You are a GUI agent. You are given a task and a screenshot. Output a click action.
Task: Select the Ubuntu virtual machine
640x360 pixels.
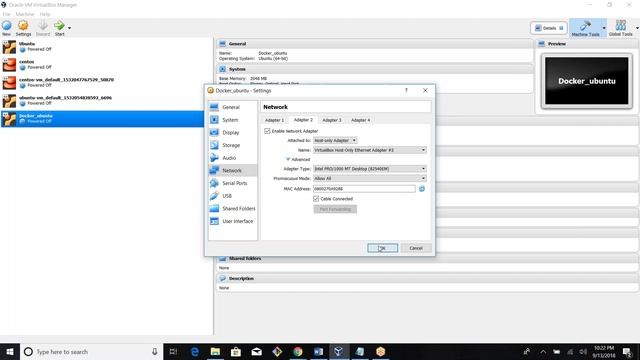106,47
